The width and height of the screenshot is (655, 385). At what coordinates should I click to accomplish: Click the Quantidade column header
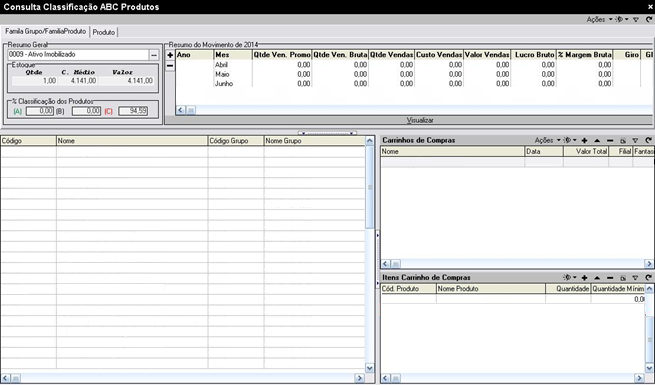569,289
